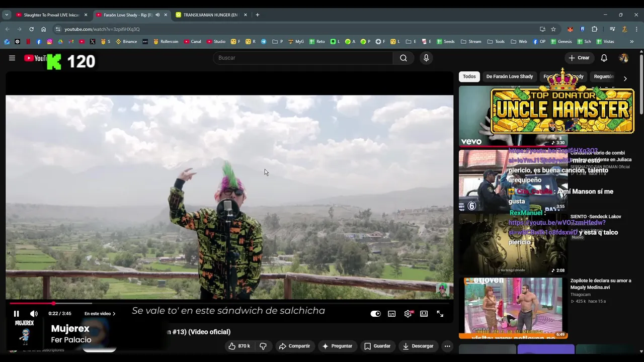Open the notifications bell

click(604, 58)
